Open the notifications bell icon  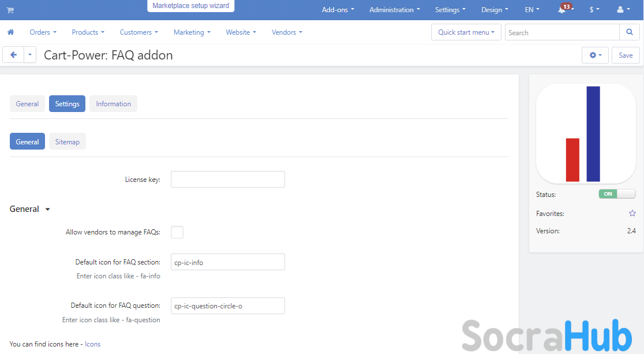[x=562, y=10]
